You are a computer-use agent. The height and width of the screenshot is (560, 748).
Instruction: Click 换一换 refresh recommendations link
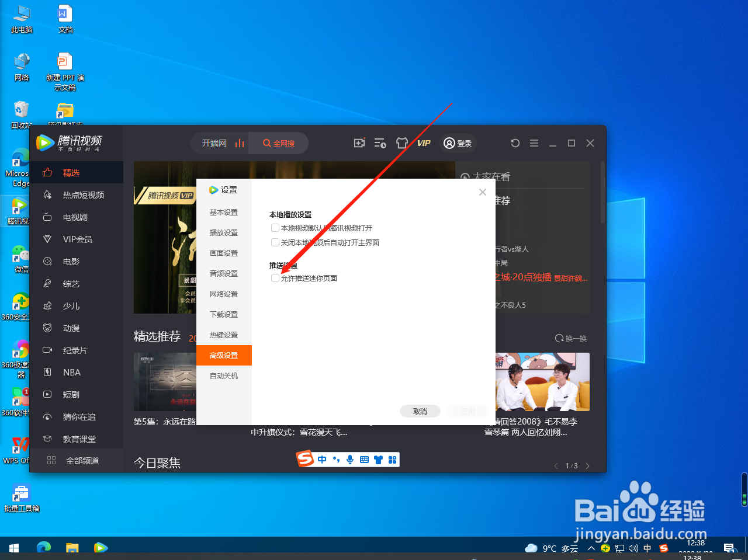[x=571, y=338]
